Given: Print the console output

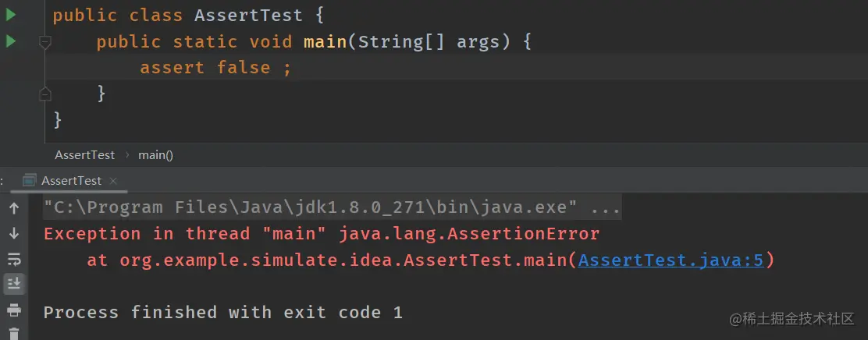Looking at the screenshot, I should pos(14,310).
